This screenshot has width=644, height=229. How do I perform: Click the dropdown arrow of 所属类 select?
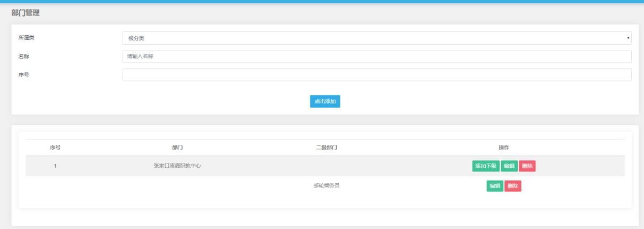point(629,38)
